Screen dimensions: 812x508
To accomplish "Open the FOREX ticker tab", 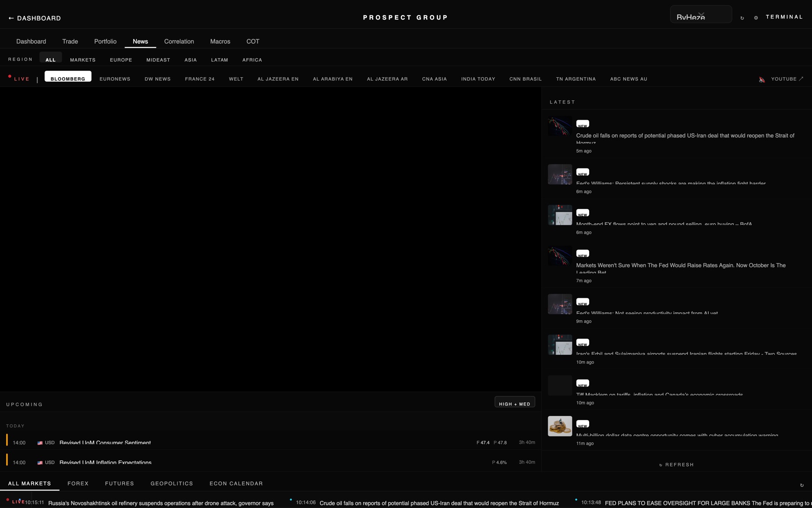I will tap(78, 483).
